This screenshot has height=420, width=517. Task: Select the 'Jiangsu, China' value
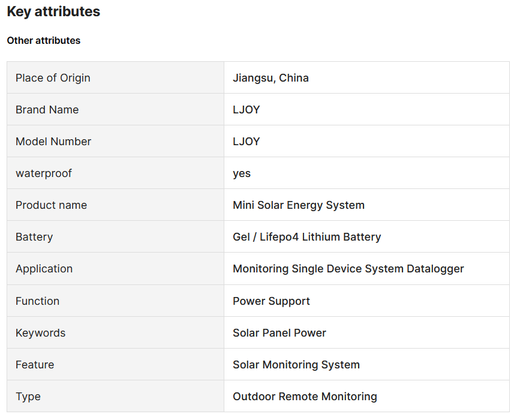click(x=270, y=78)
